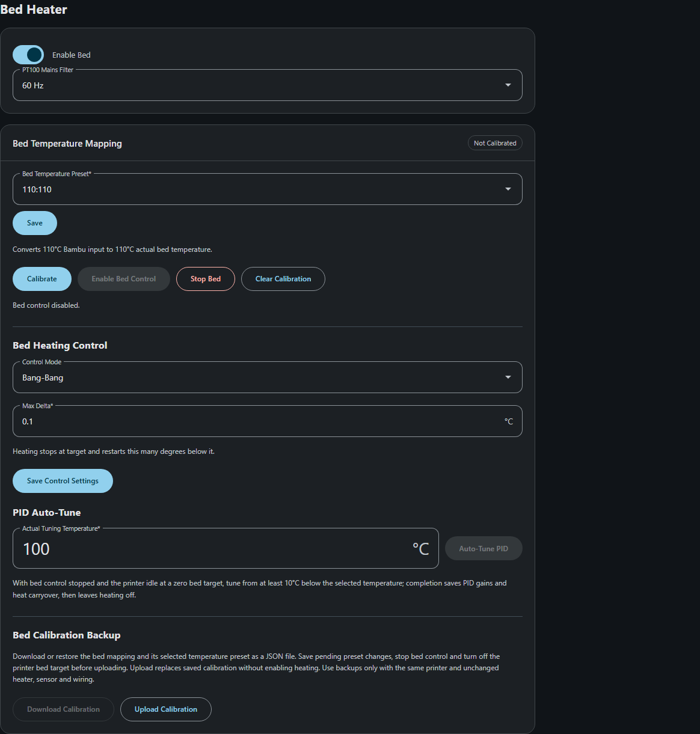Click the Bang-Bang dropdown arrow
The image size is (700, 734).
[508, 378]
